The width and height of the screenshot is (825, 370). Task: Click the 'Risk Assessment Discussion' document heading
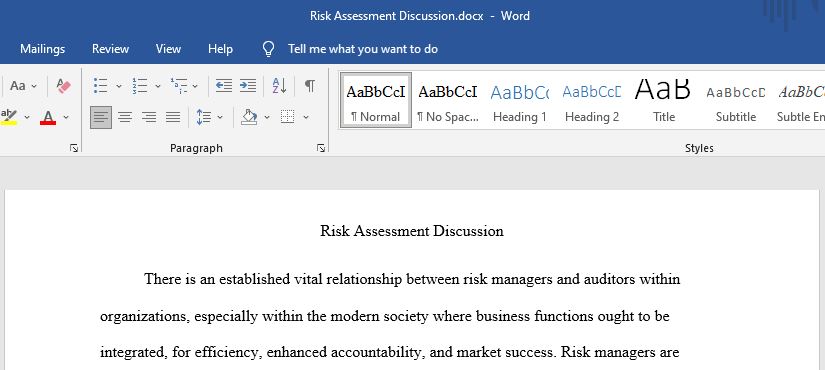412,231
